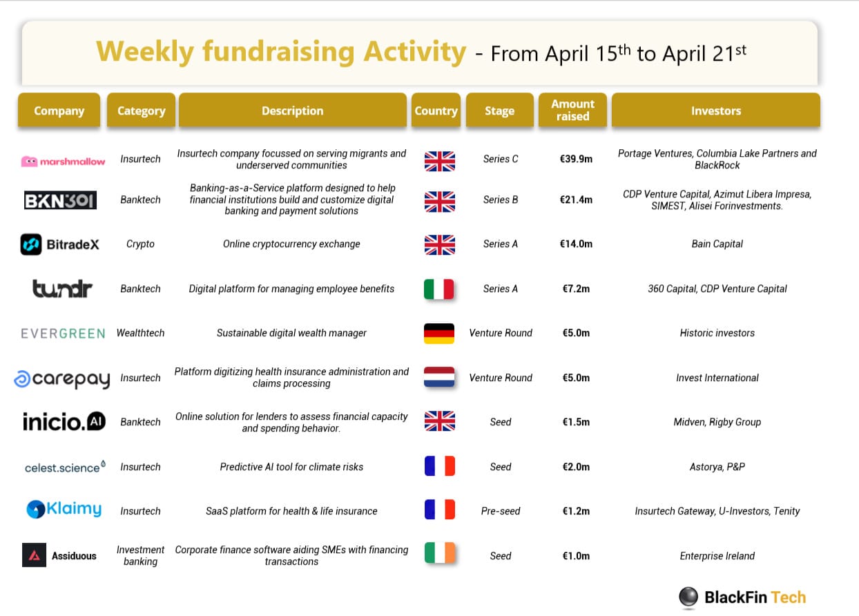Click the BlackFin Tech logo
This screenshot has width=859, height=616.
pyautogui.click(x=742, y=597)
